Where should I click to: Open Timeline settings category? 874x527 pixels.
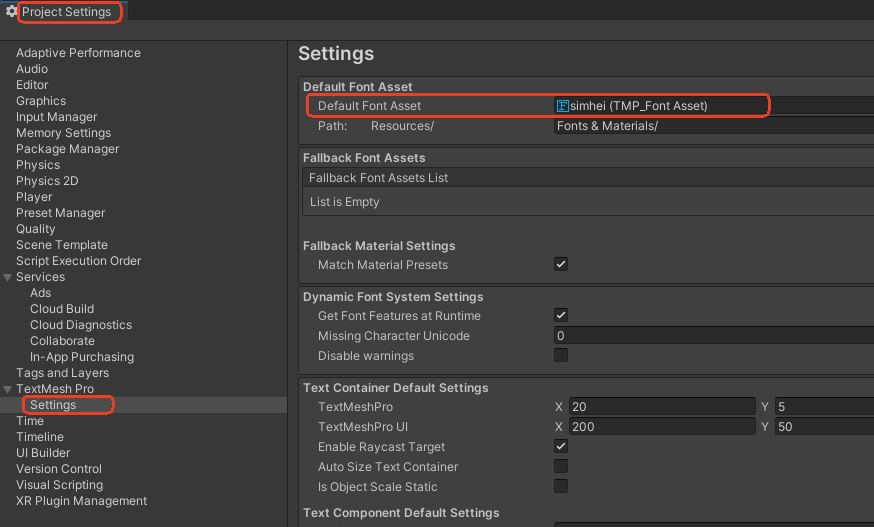(40, 437)
